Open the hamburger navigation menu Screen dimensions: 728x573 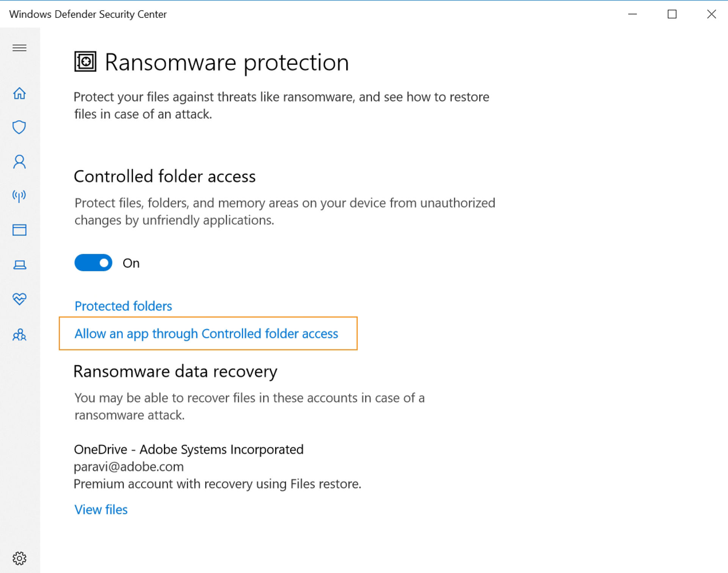[x=19, y=48]
